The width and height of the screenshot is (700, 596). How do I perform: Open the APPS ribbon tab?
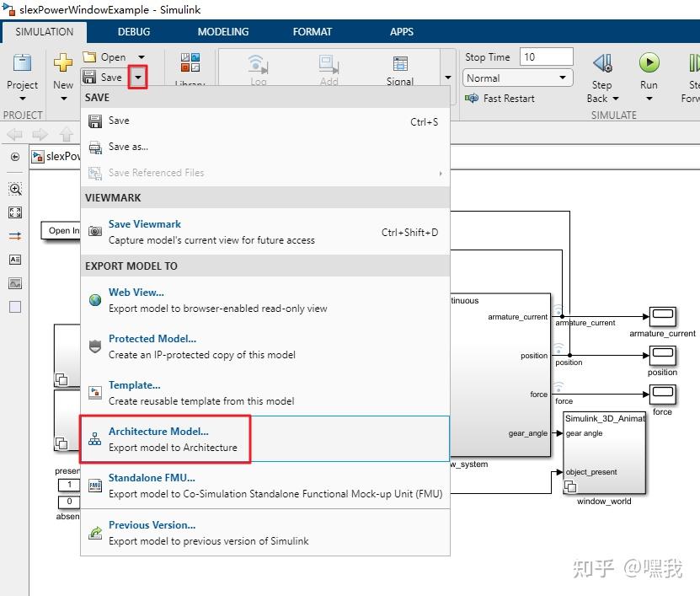click(402, 31)
